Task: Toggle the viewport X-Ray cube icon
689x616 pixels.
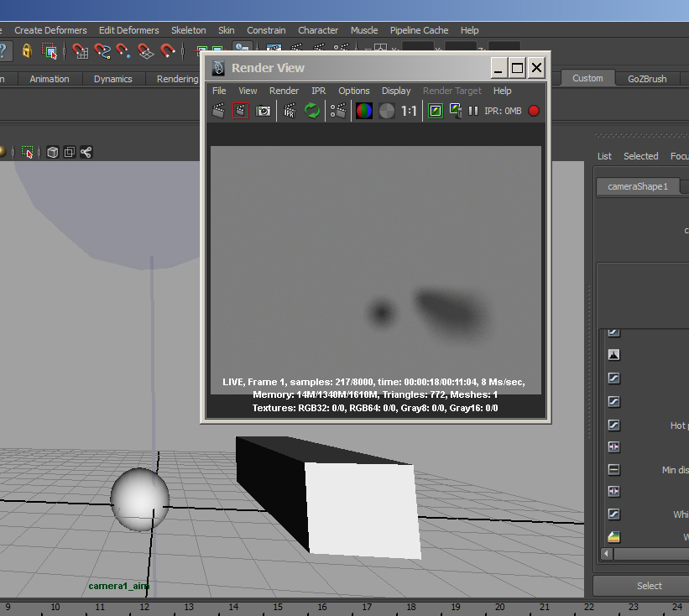Action: click(x=53, y=153)
